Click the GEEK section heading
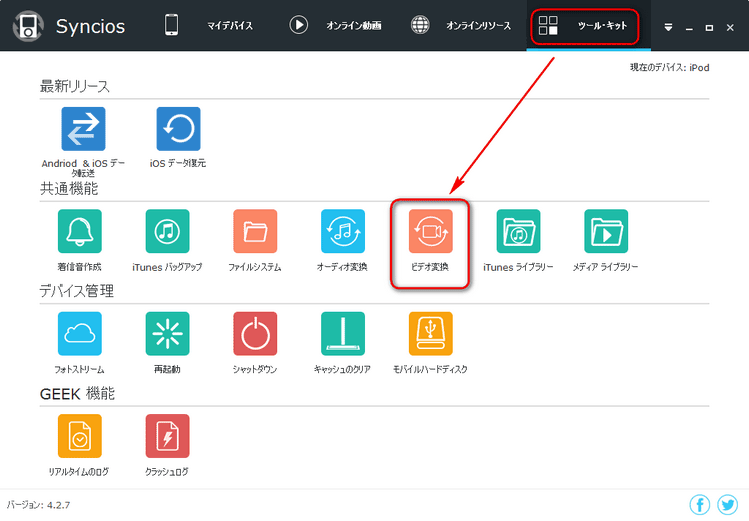This screenshot has height=521, width=749. click(x=77, y=394)
